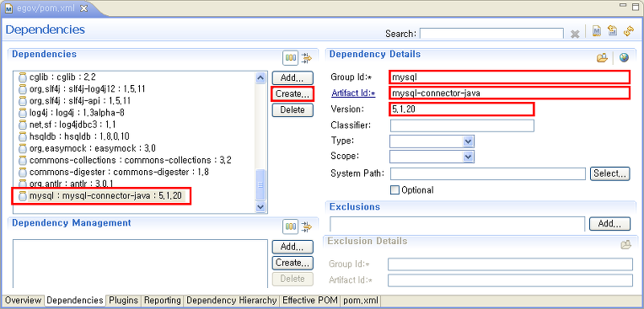This screenshot has width=644, height=309.
Task: Click the sort icon in Dependency Management
Action: click(x=307, y=226)
